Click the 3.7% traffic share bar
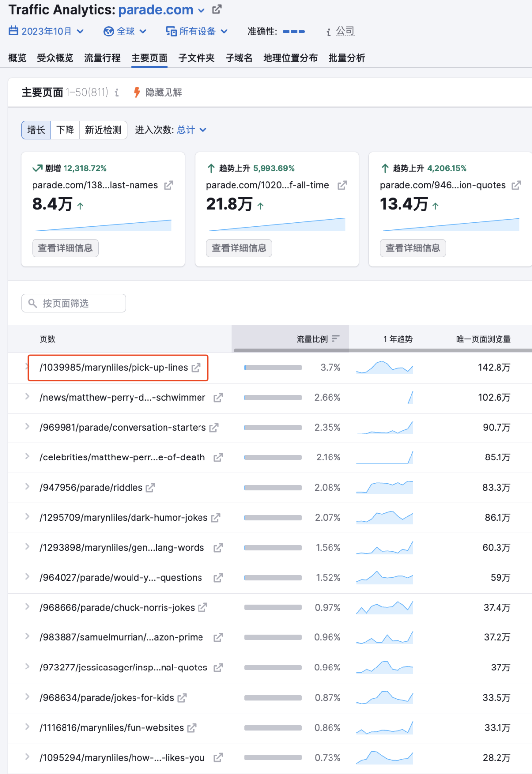The height and width of the screenshot is (774, 532). [273, 368]
